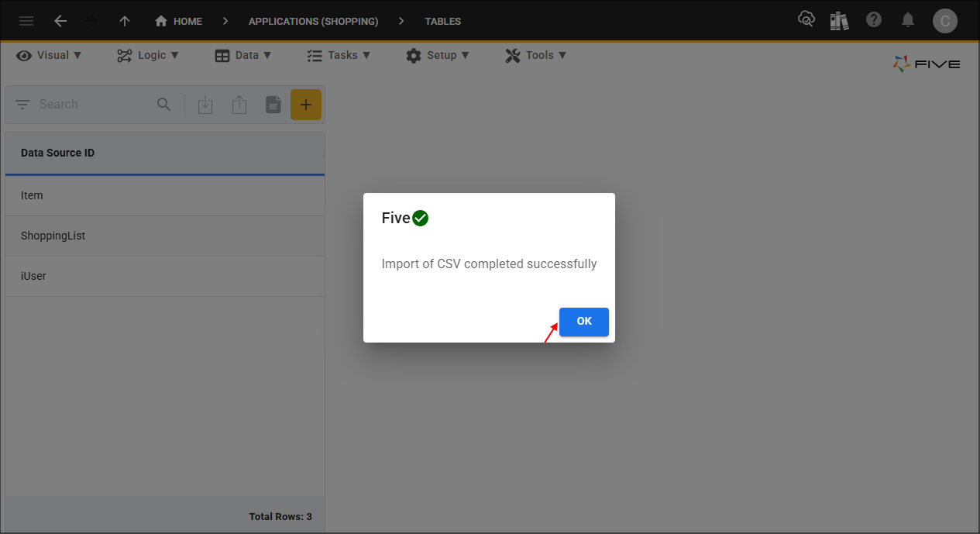This screenshot has width=980, height=534.
Task: Open the library books icon
Action: (839, 21)
